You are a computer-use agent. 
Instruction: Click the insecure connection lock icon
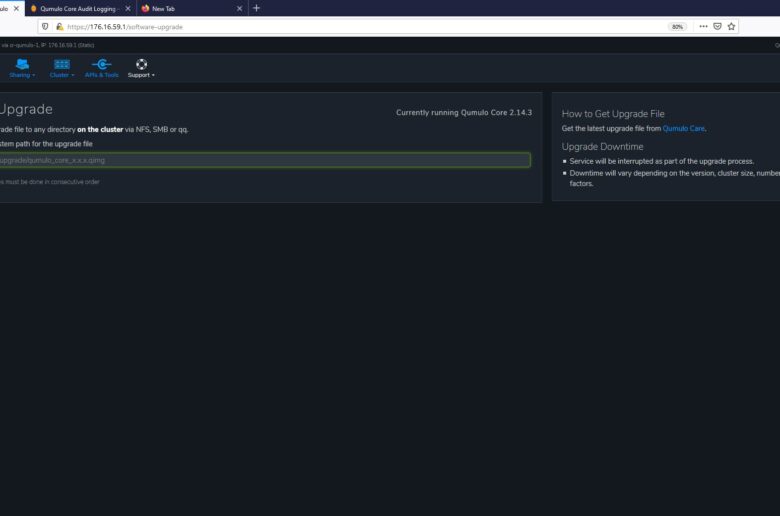coord(60,27)
